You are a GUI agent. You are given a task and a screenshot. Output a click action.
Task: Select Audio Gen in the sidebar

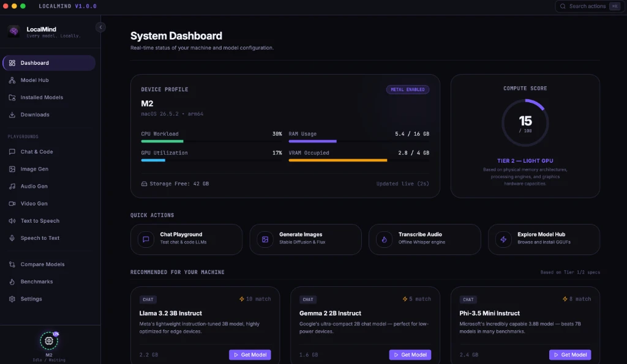pos(49,186)
